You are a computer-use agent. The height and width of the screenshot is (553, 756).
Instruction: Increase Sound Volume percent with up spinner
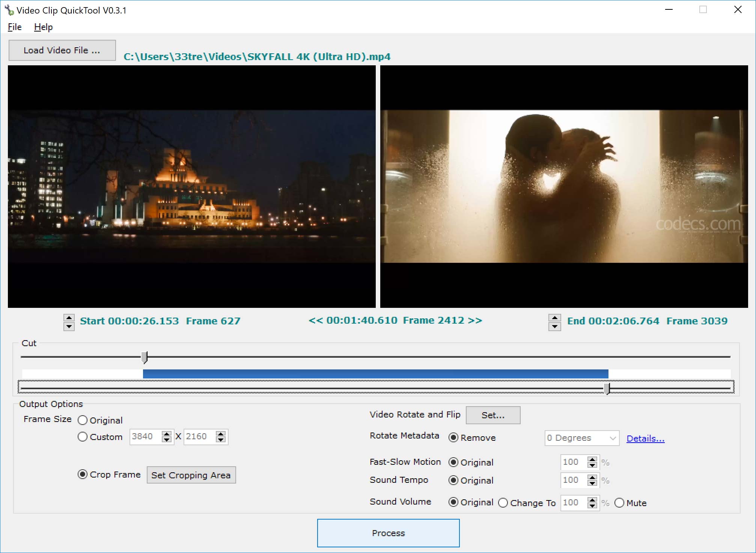592,499
